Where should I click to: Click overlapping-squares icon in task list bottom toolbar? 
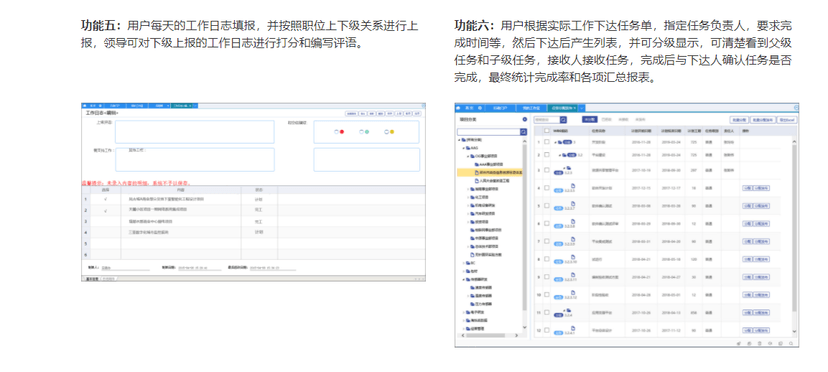[780, 343]
